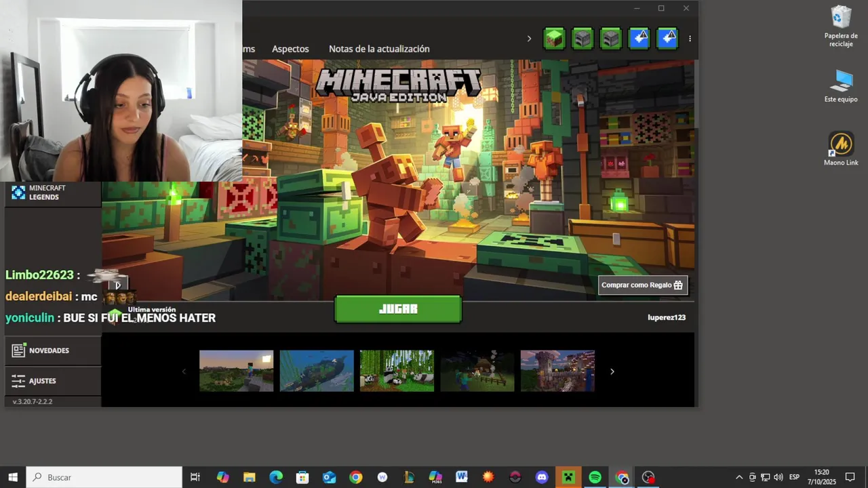Open the Windows Start menu
The image size is (868, 488).
point(12,477)
